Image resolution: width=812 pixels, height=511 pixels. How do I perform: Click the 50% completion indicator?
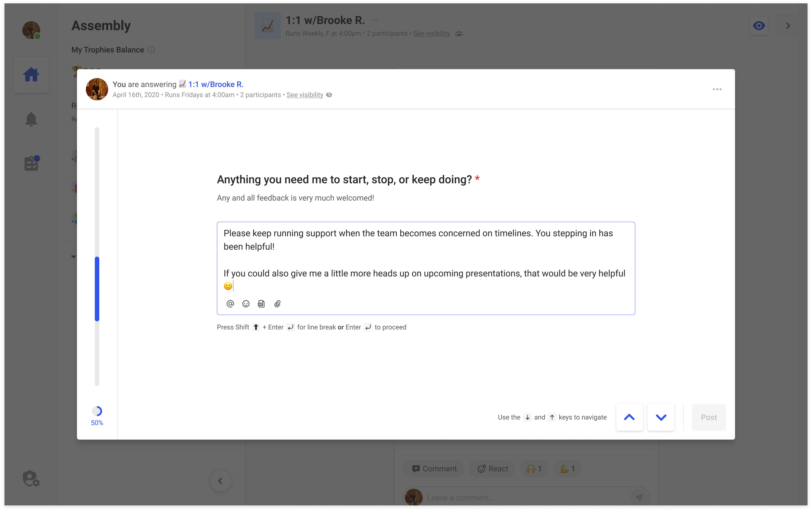tap(97, 416)
